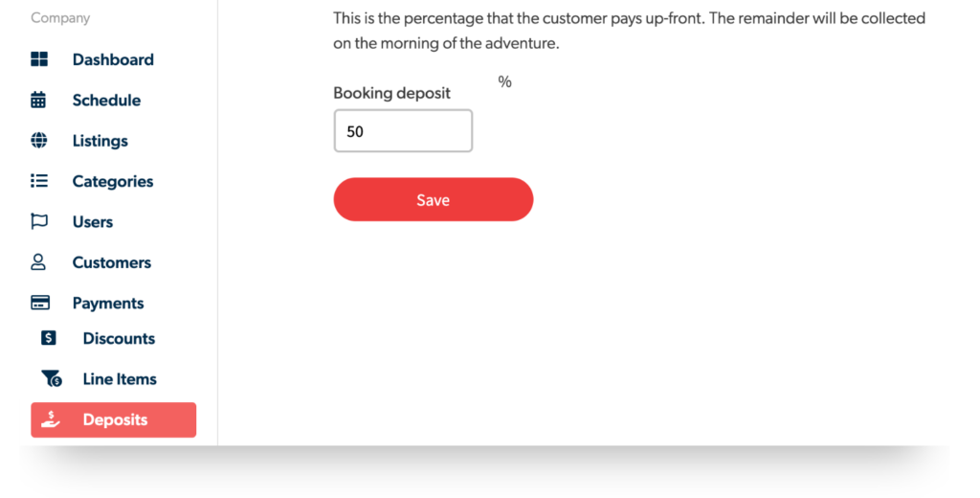Image resolution: width=980 pixels, height=498 pixels.
Task: Click the Discounts dollar-sign icon
Action: coord(48,338)
